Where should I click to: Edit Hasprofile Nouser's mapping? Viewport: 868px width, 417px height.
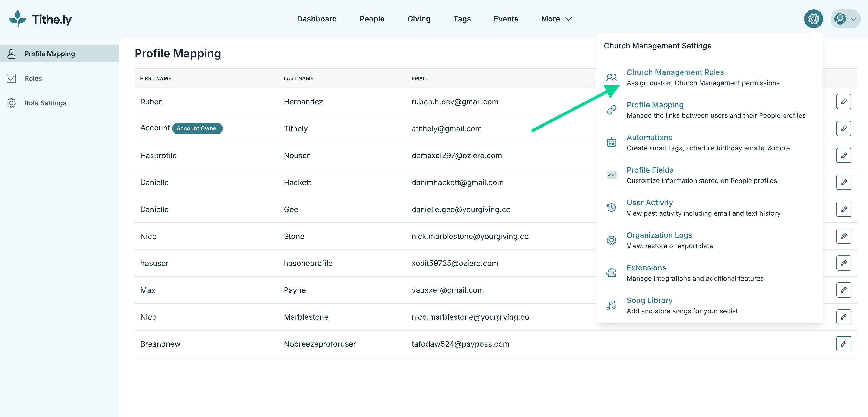[x=843, y=155]
